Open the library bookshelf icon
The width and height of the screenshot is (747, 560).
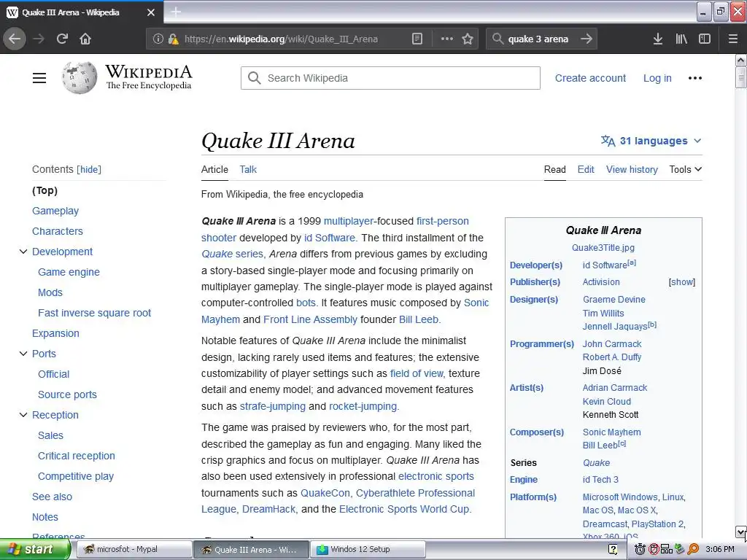pyautogui.click(x=681, y=39)
